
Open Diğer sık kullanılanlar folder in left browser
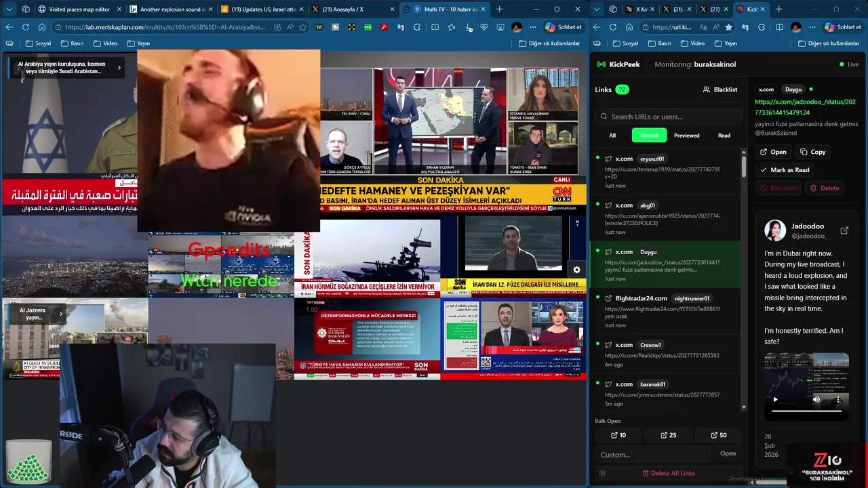(x=549, y=43)
